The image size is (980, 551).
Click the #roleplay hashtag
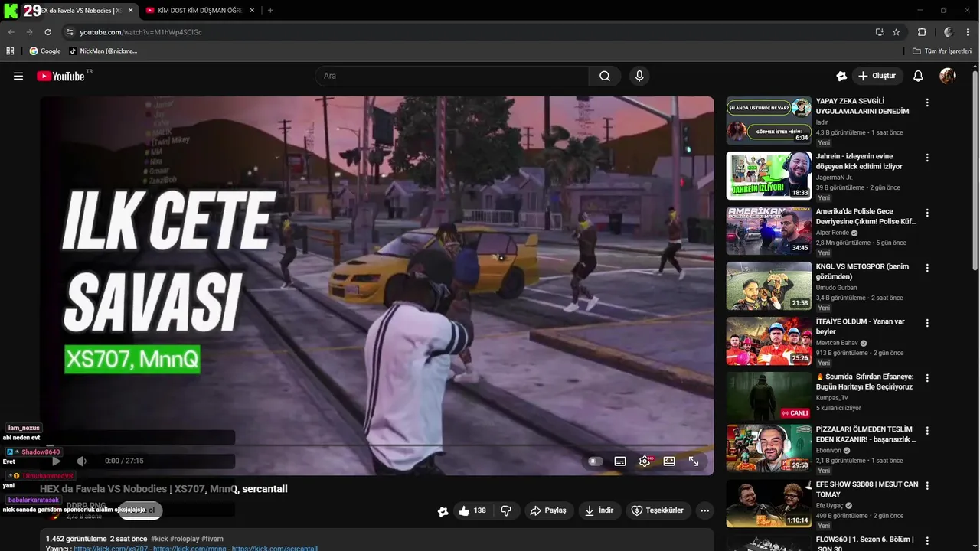185,539
